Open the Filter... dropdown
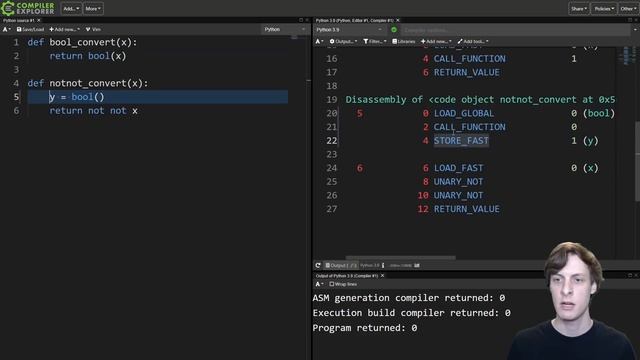Viewport: 640px width, 360px height. pyautogui.click(x=375, y=41)
